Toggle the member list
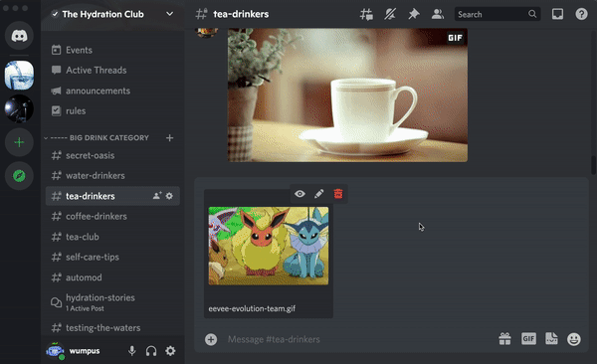The width and height of the screenshot is (597, 364). click(x=438, y=15)
